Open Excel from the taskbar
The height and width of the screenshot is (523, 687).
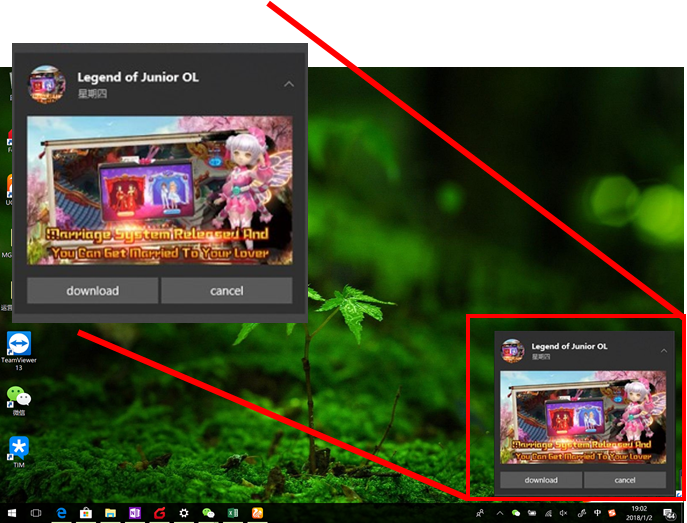[233, 513]
